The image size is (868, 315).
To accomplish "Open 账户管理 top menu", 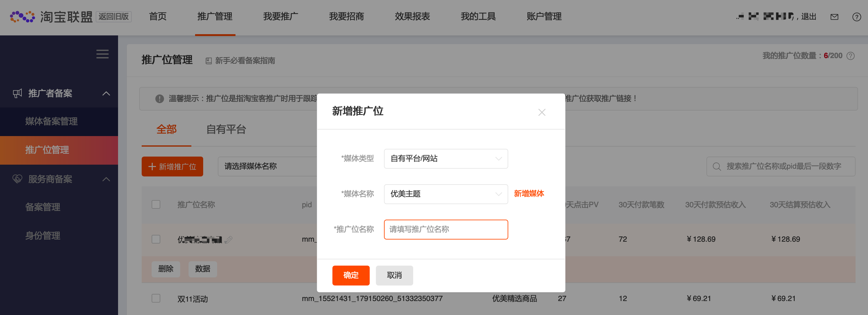I will [x=544, y=16].
